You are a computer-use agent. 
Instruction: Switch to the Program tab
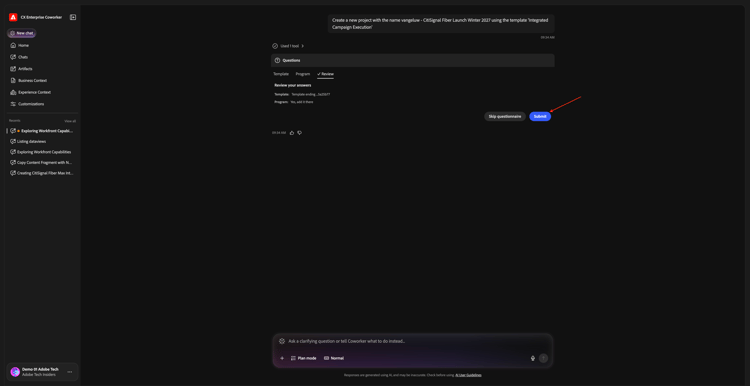coord(303,74)
